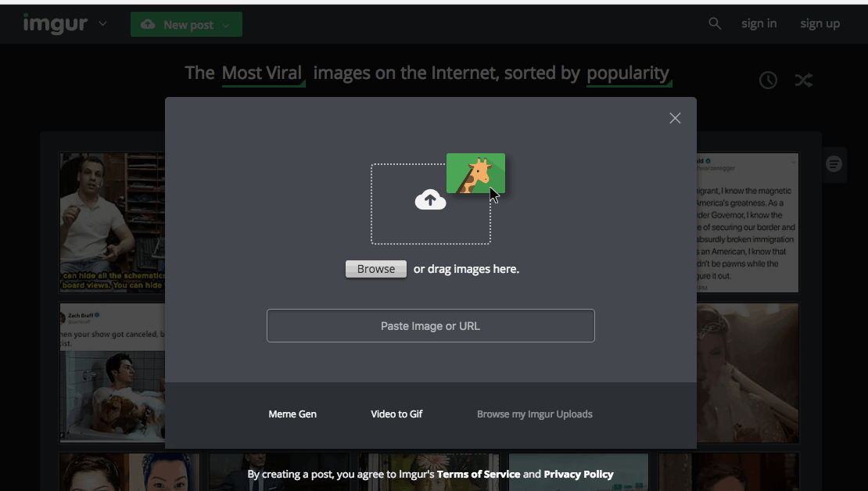Image resolution: width=868 pixels, height=491 pixels.
Task: Click the sign up link
Action: point(820,23)
